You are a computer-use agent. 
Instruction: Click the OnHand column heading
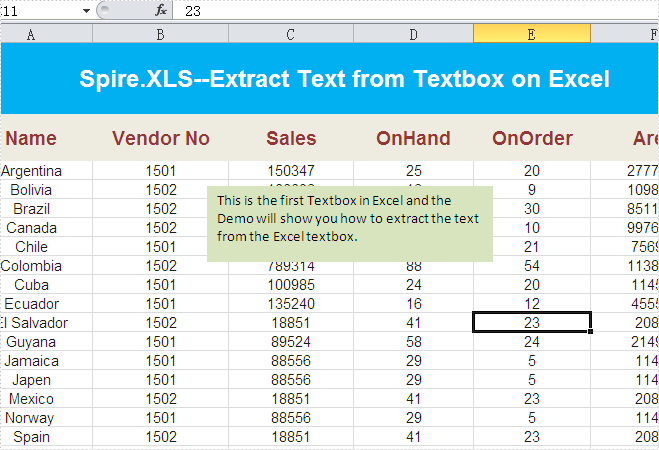[x=414, y=138]
